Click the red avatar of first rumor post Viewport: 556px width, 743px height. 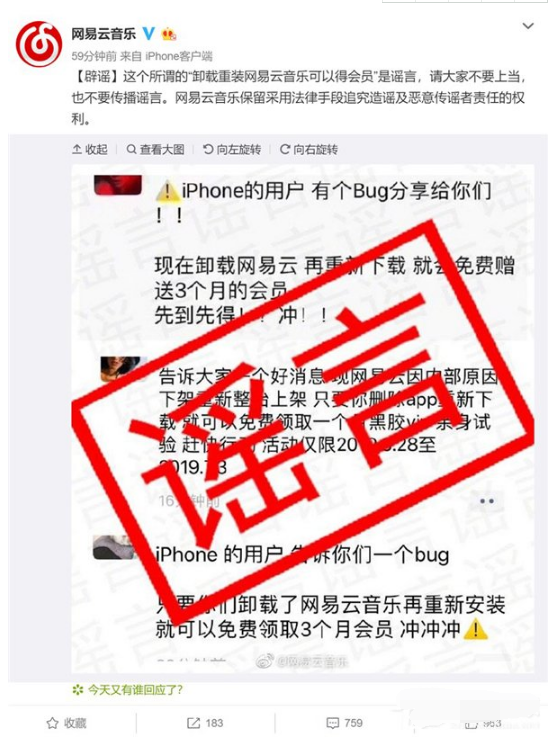click(x=118, y=185)
